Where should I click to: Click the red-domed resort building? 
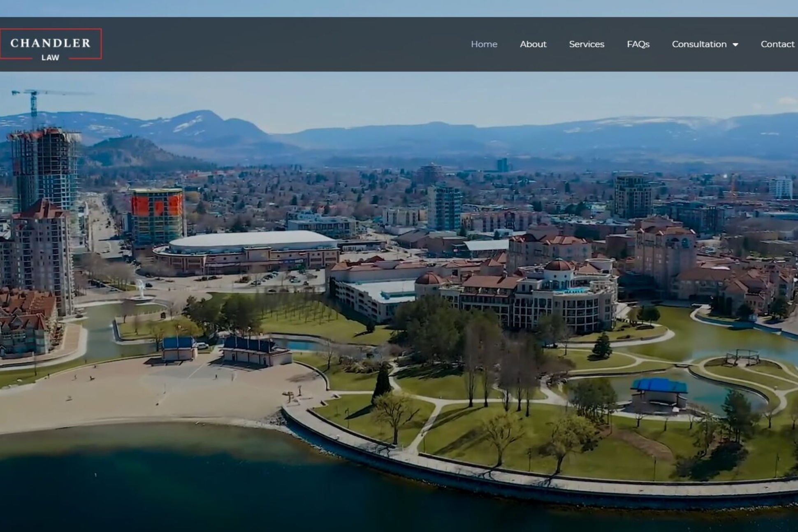click(558, 267)
